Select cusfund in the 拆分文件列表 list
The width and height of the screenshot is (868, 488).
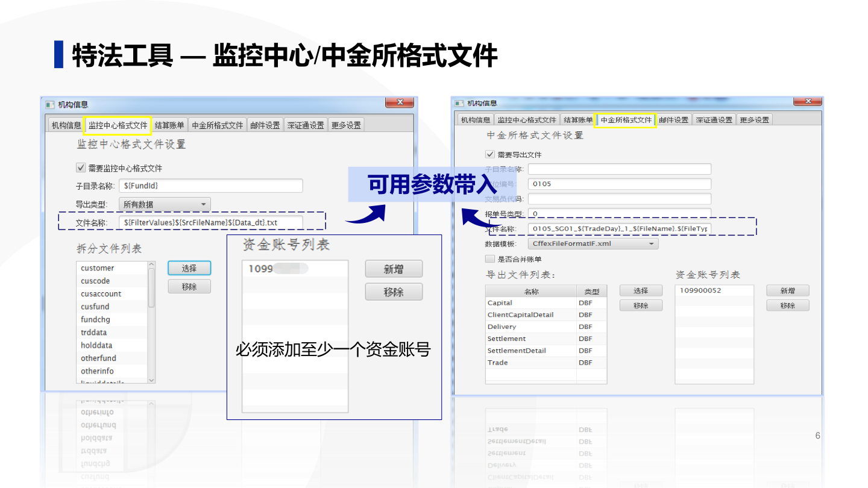point(112,307)
